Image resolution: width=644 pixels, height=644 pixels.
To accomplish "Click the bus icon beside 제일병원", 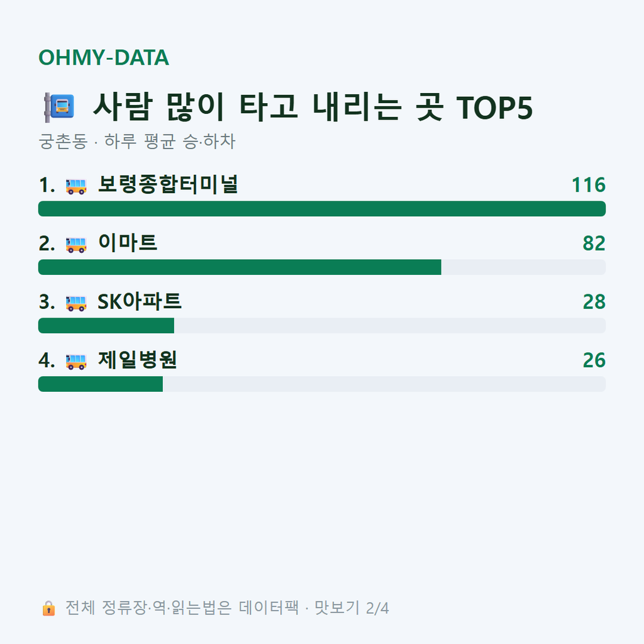I will point(76,361).
